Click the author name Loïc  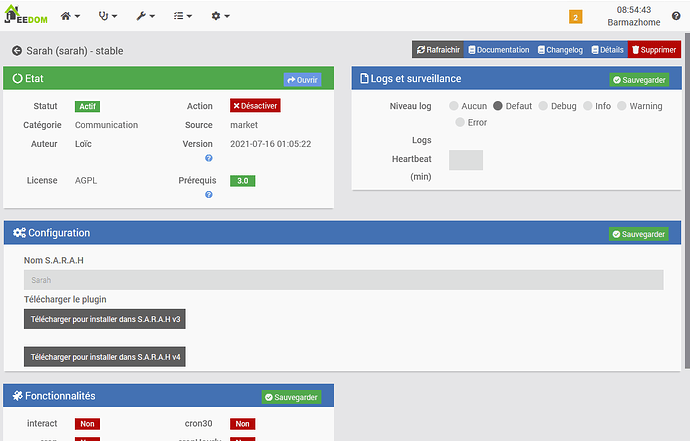[x=83, y=144]
